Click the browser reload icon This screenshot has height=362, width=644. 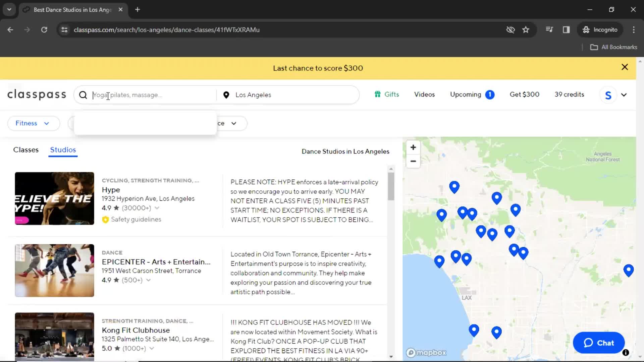[x=44, y=30]
